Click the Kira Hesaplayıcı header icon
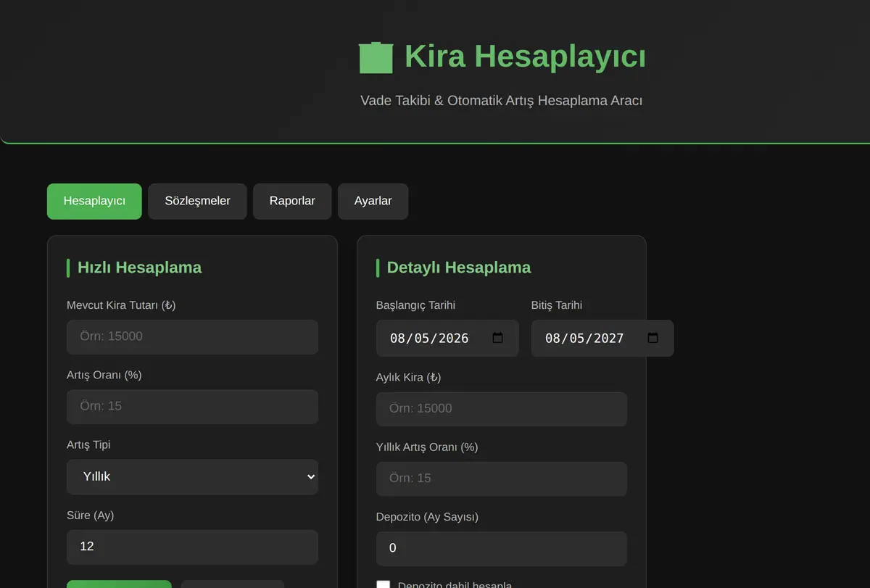The height and width of the screenshot is (588, 870). pos(376,57)
